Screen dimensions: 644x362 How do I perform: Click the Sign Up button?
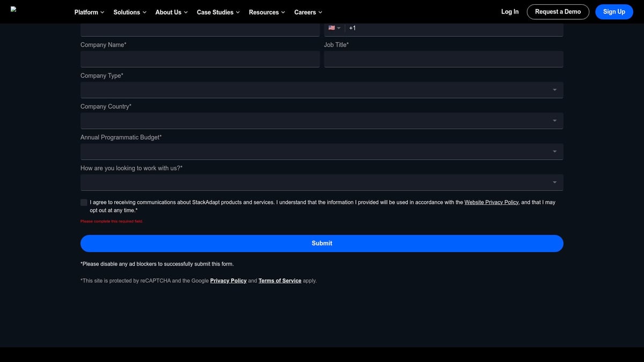[614, 12]
